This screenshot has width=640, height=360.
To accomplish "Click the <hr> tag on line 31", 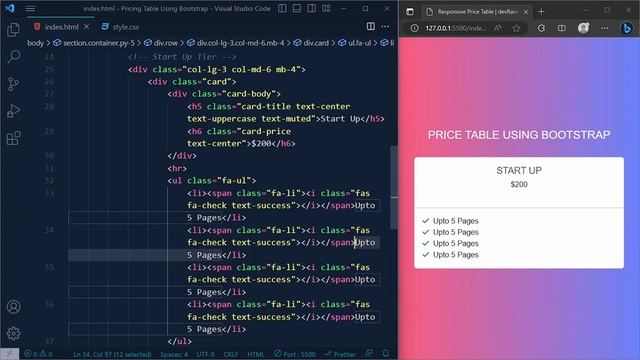I will (177, 168).
